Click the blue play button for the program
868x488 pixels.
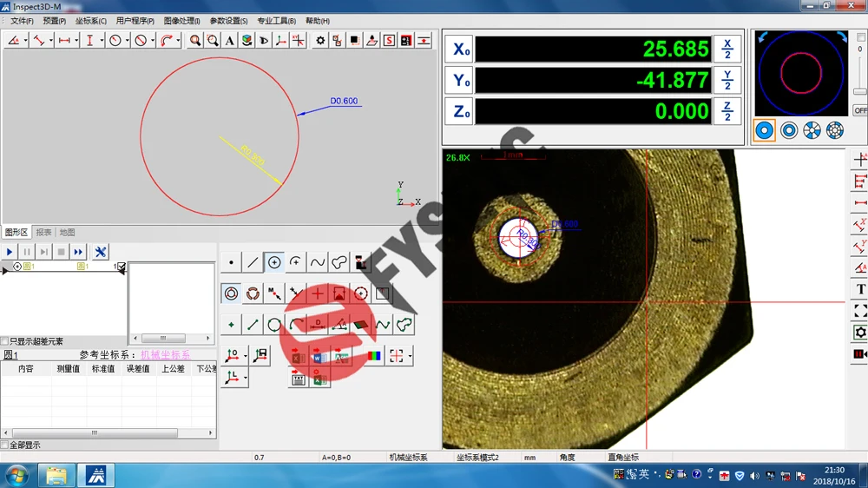pyautogui.click(x=10, y=252)
